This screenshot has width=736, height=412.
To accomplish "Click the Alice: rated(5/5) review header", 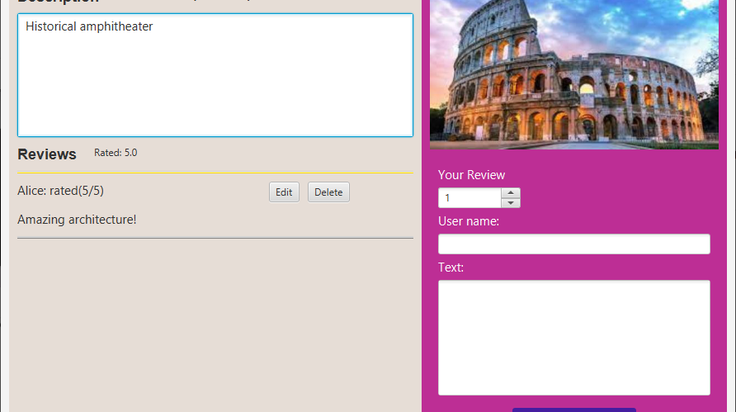I will click(x=61, y=191).
